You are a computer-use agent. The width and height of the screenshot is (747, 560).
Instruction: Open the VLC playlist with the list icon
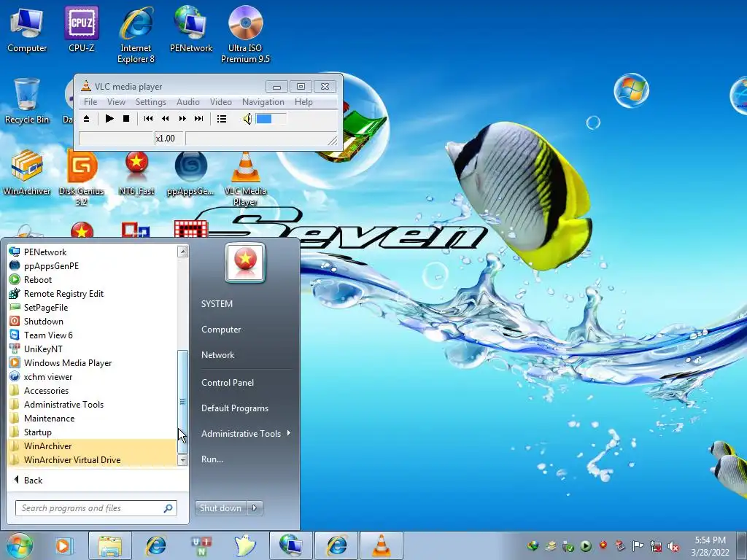222,119
